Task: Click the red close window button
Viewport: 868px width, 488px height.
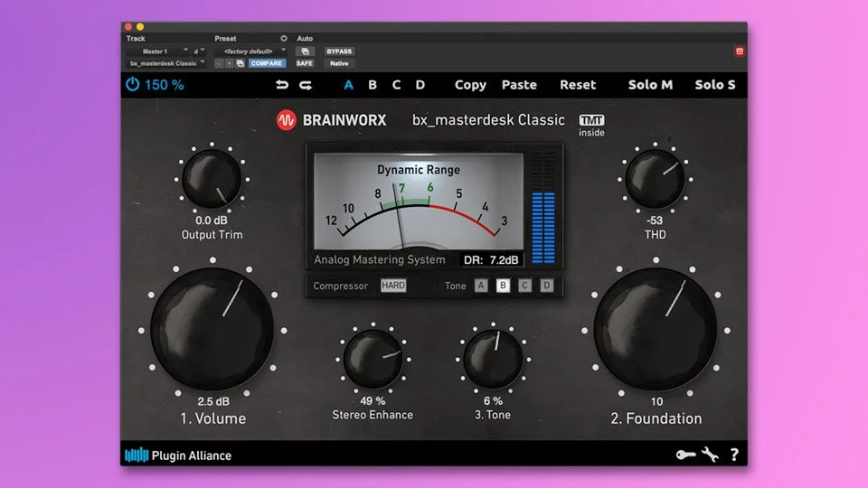Action: point(128,26)
